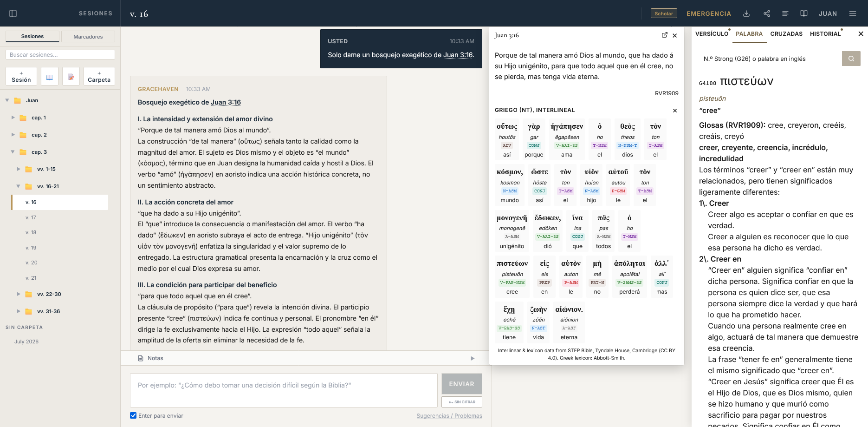Image resolution: width=868 pixels, height=427 pixels.
Task: Open the book reader icon in the header
Action: coord(804,13)
